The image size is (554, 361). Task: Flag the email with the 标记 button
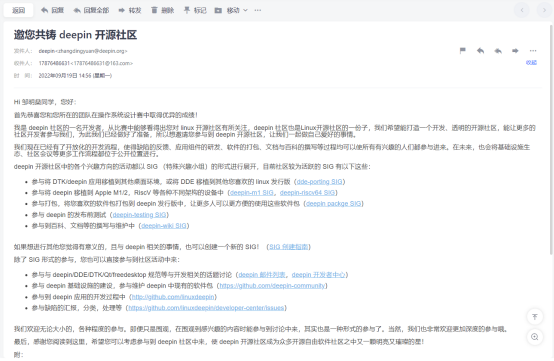pyautogui.click(x=195, y=10)
